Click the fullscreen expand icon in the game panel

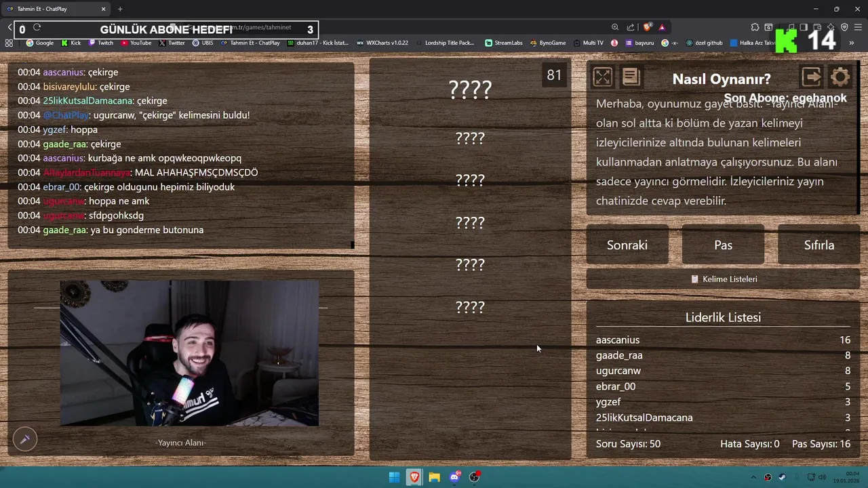tap(602, 77)
